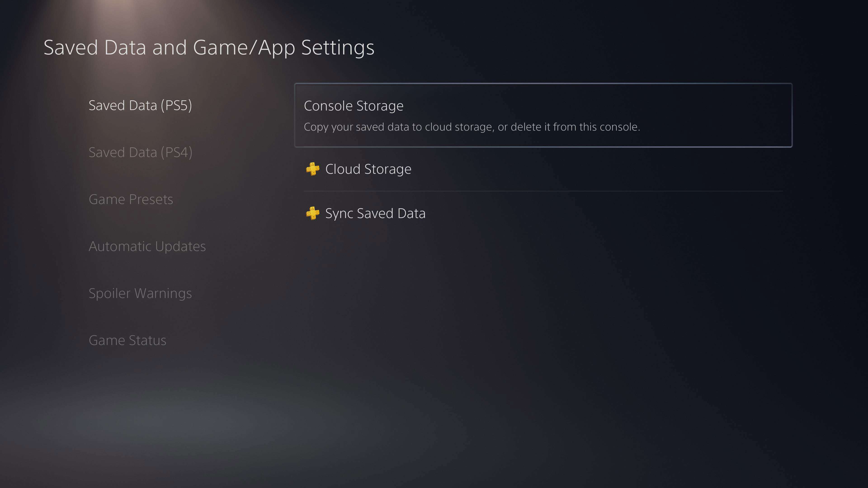Screen dimensions: 868x488
Task: Open the highlighted Console Storage panel
Action: (x=543, y=115)
